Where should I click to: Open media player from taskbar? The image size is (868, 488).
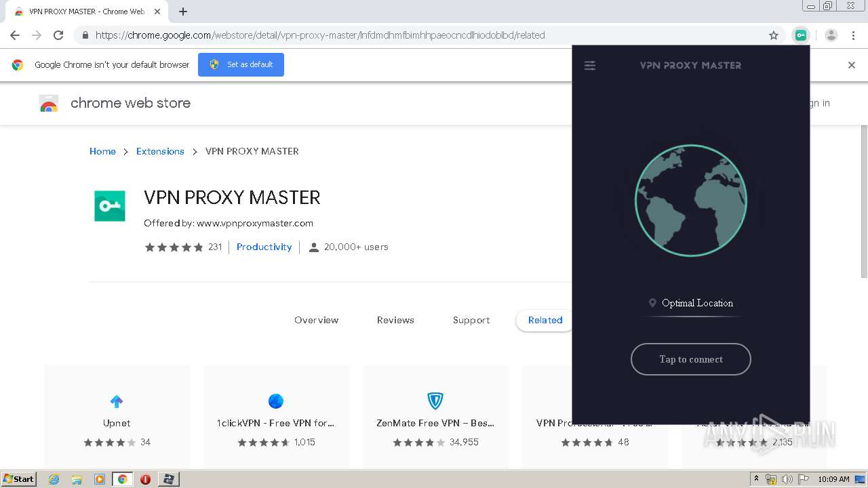point(100,479)
